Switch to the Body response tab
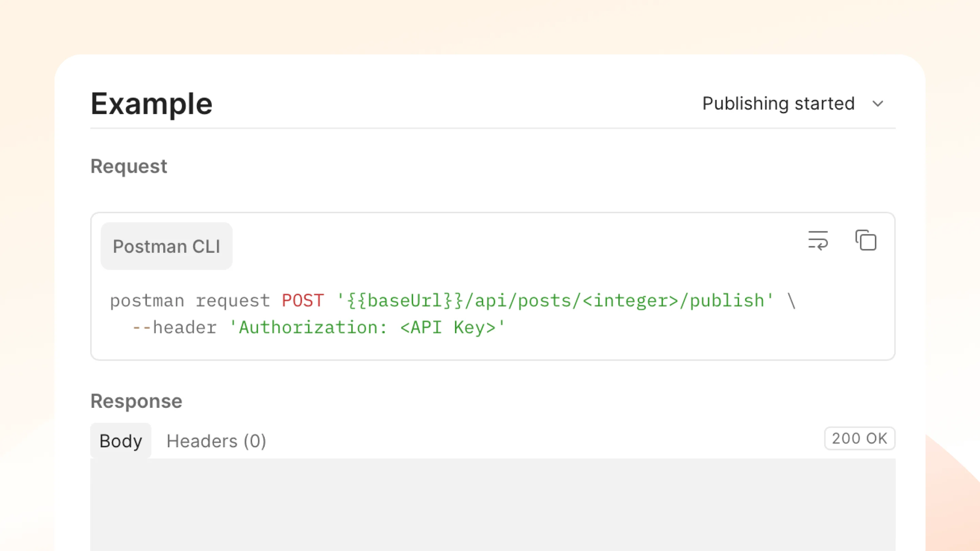Image resolution: width=980 pixels, height=551 pixels. tap(120, 441)
